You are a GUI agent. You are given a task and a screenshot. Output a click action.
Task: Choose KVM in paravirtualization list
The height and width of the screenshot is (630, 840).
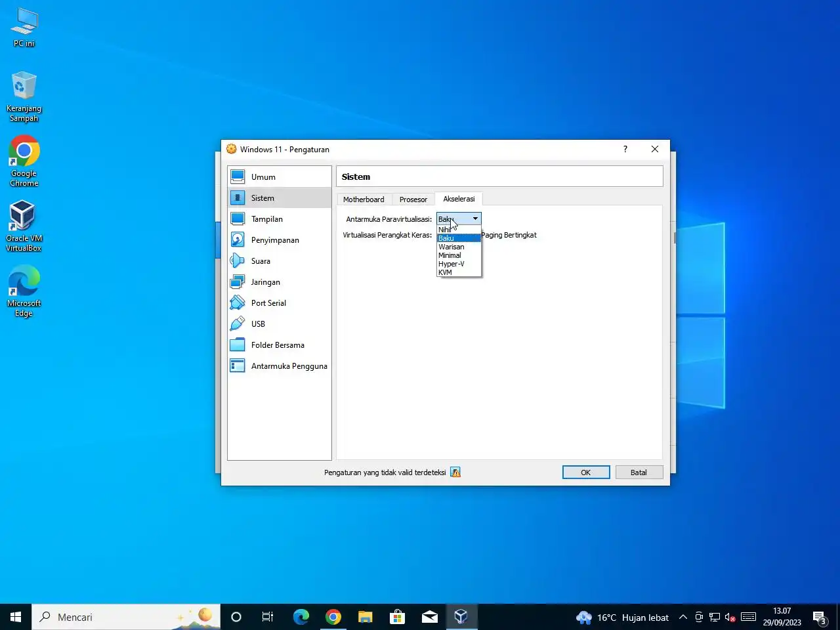[x=459, y=272]
